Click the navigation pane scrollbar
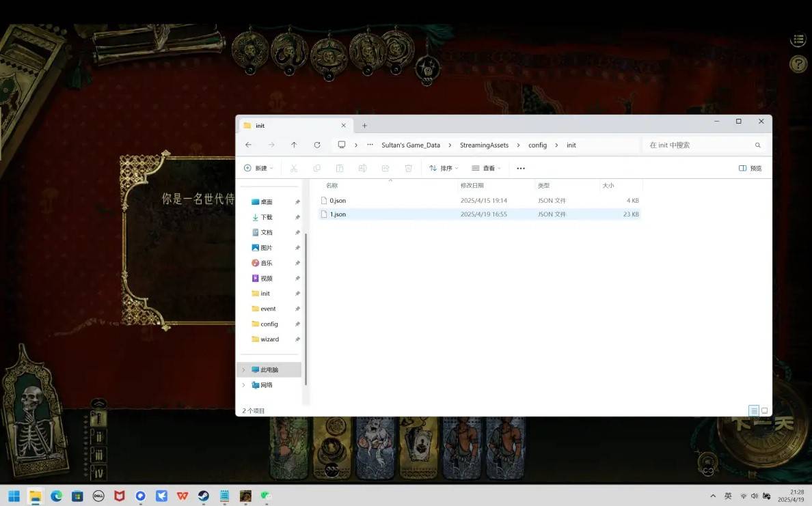 point(306,307)
